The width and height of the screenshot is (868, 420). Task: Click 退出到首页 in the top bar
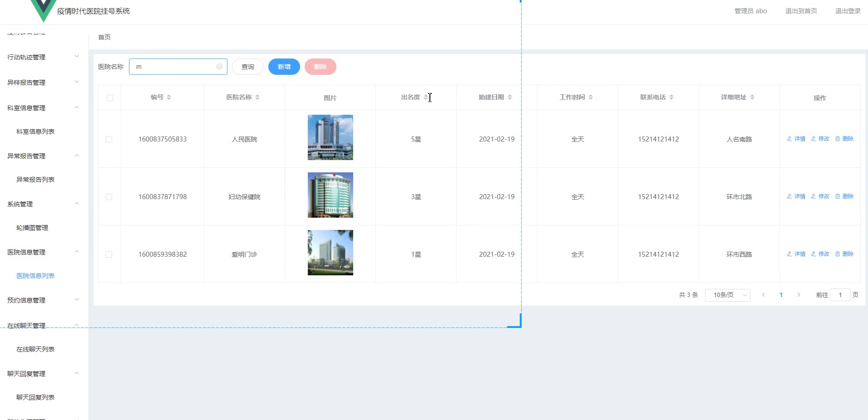click(x=801, y=11)
